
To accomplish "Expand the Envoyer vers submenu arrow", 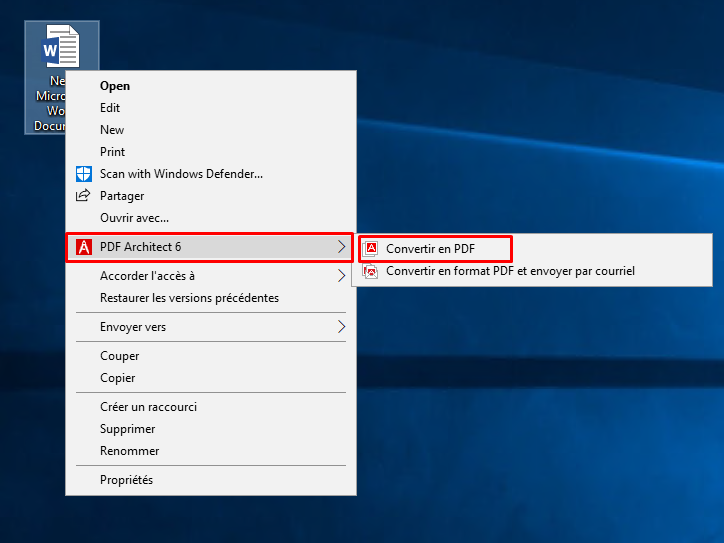I will [341, 326].
